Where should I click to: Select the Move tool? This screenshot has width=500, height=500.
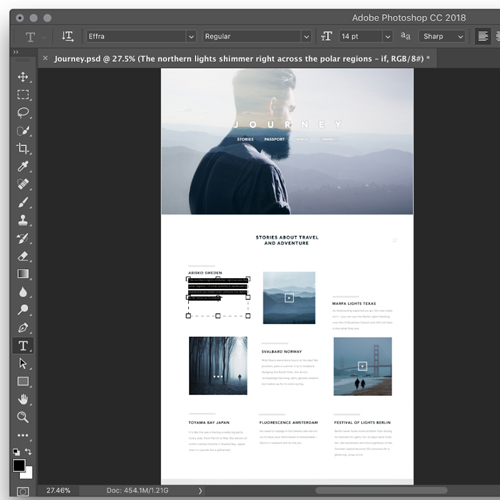[23, 77]
